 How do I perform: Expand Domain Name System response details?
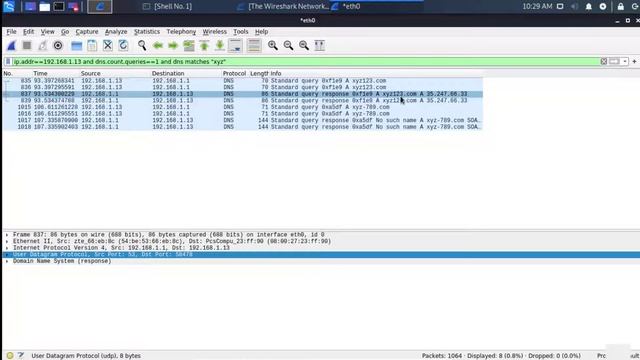click(x=7, y=261)
